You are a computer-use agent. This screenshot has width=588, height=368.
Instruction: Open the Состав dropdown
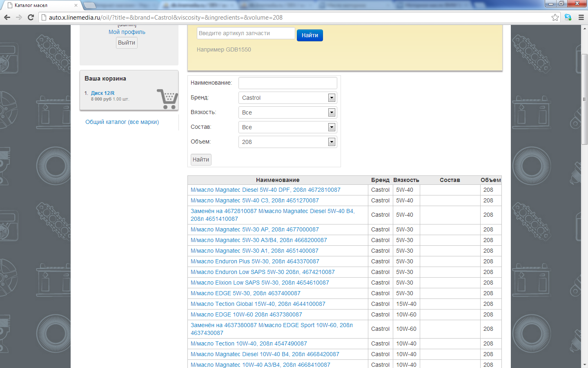(332, 127)
